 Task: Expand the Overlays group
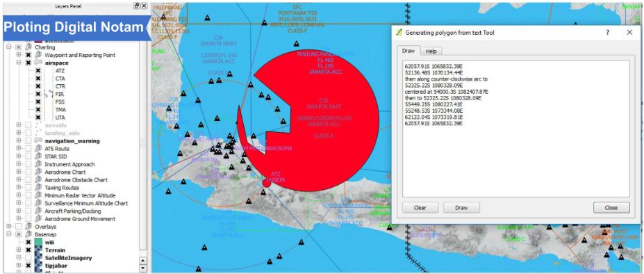(x=9, y=227)
